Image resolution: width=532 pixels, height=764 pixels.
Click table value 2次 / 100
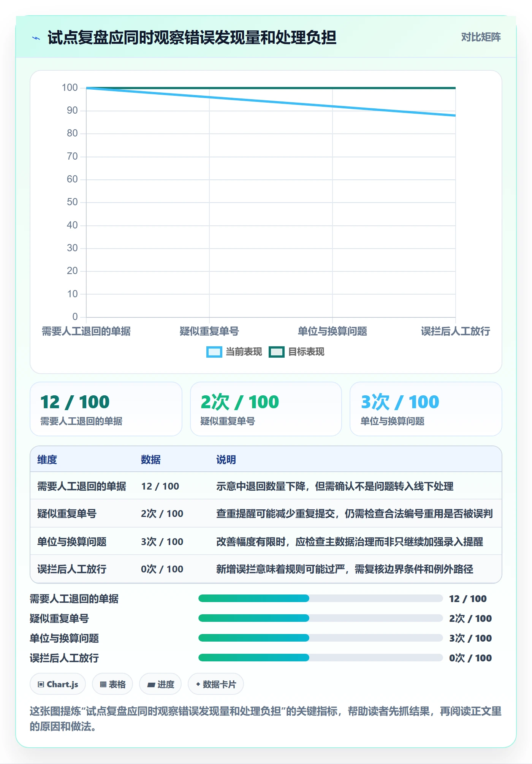tap(162, 514)
